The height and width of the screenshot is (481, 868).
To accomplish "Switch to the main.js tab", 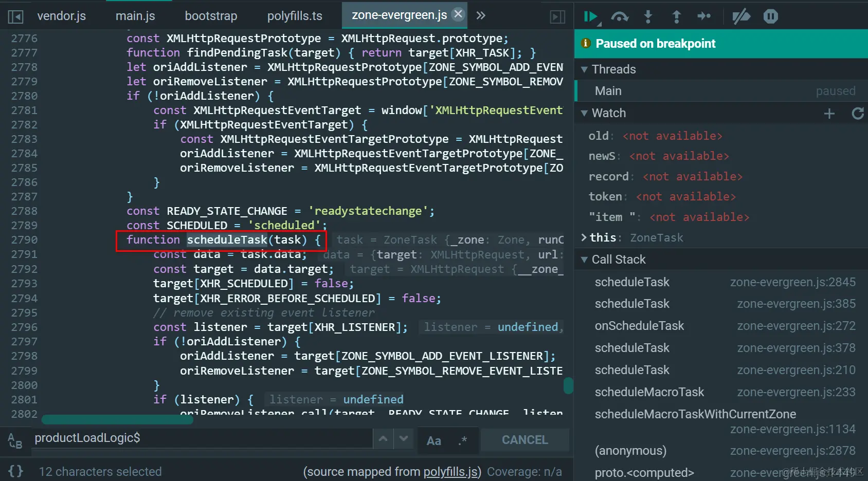I will coord(135,16).
